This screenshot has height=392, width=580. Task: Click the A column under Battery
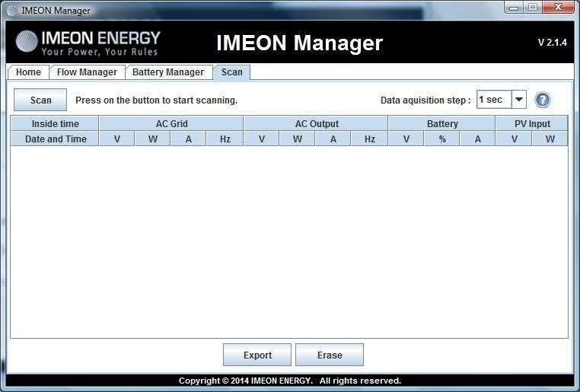(x=478, y=139)
